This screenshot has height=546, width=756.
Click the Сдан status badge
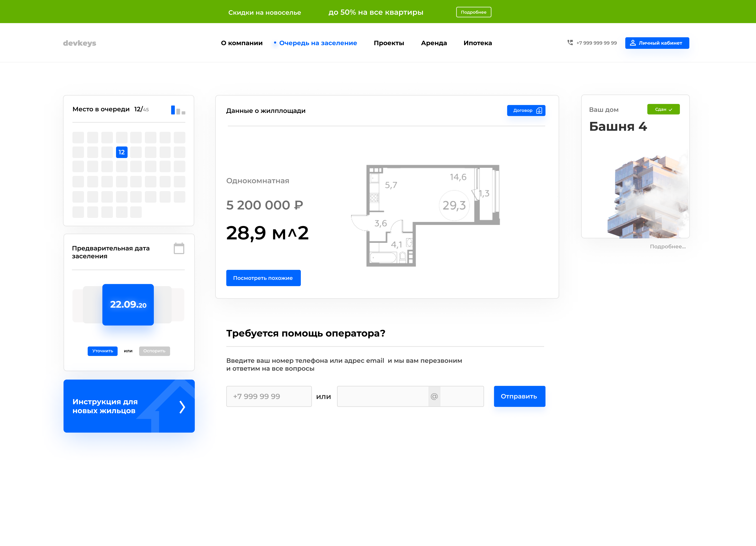(663, 109)
